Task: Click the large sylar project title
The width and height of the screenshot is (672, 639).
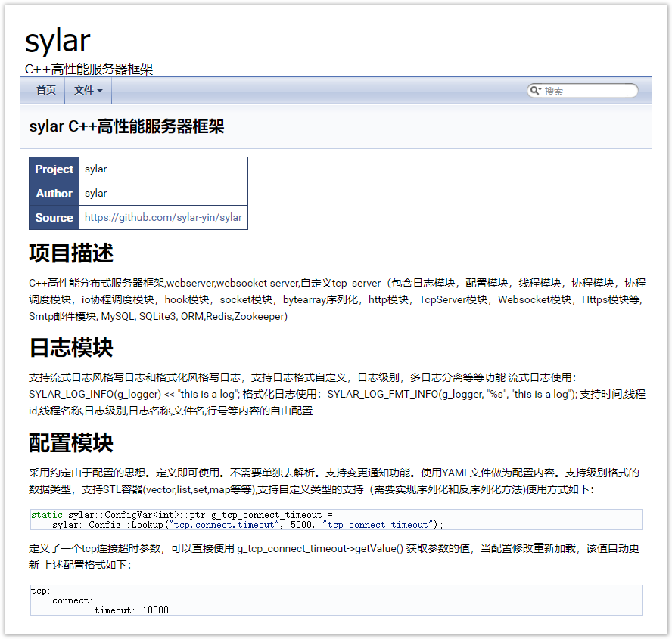Action: [x=58, y=40]
